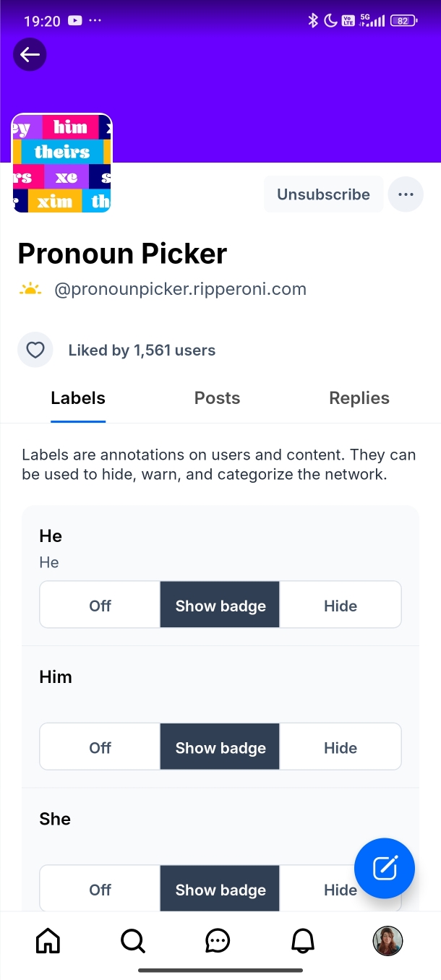Tap the @pronounpicker.ripperoni.com handle
This screenshot has height=980, width=441.
click(x=180, y=290)
